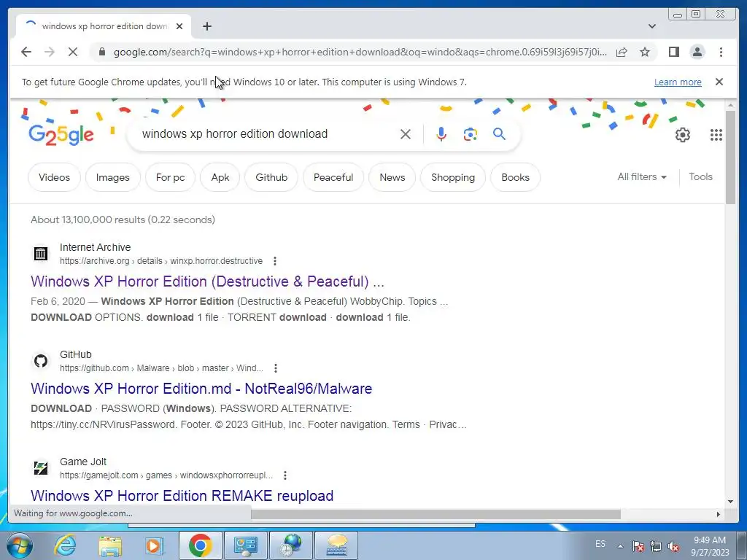
Task: Open Google quick settings gear
Action: pyautogui.click(x=682, y=135)
